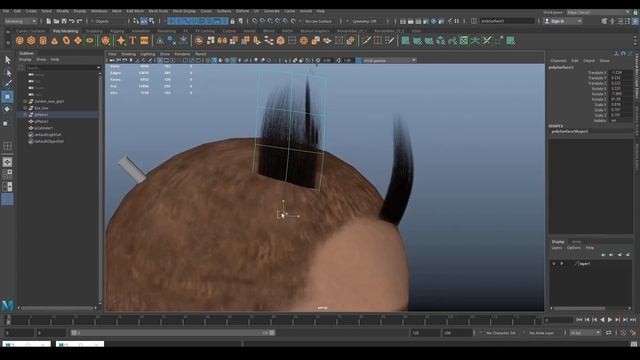Open the Edit Mesh menu

point(135,11)
